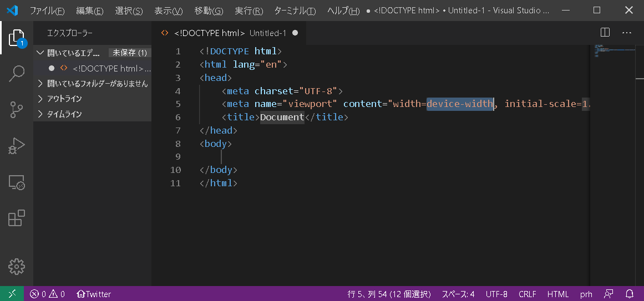Screen dimensions: 644x301
Task: Select <!DOCTYPE html> file in open editors
Action: 93,68
